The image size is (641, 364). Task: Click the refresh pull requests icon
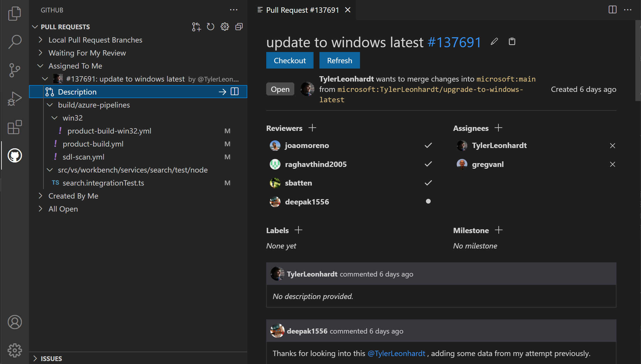pyautogui.click(x=210, y=27)
